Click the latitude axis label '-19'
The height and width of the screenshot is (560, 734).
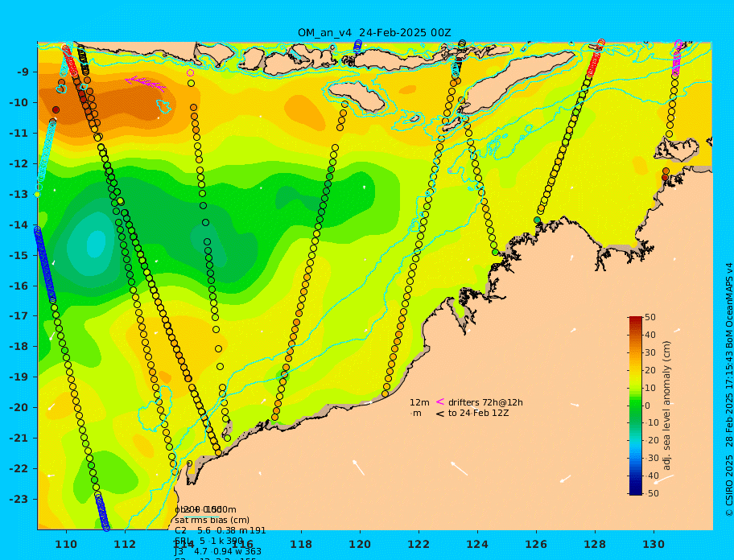point(19,377)
